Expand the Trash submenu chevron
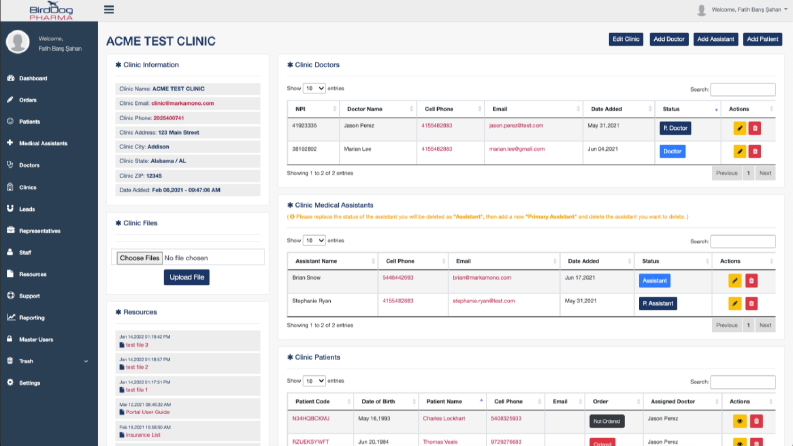This screenshot has width=793, height=446. tap(86, 361)
